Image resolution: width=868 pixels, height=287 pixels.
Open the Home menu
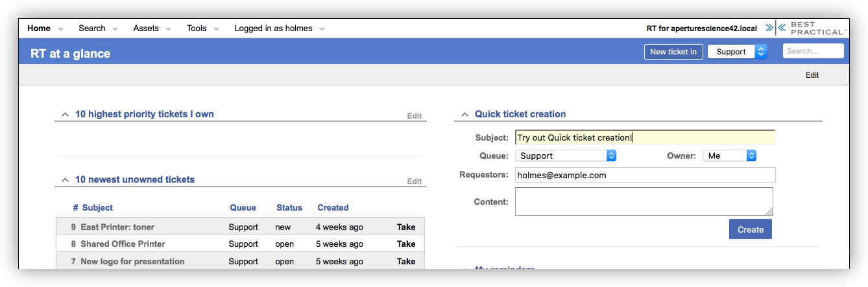coord(39,29)
